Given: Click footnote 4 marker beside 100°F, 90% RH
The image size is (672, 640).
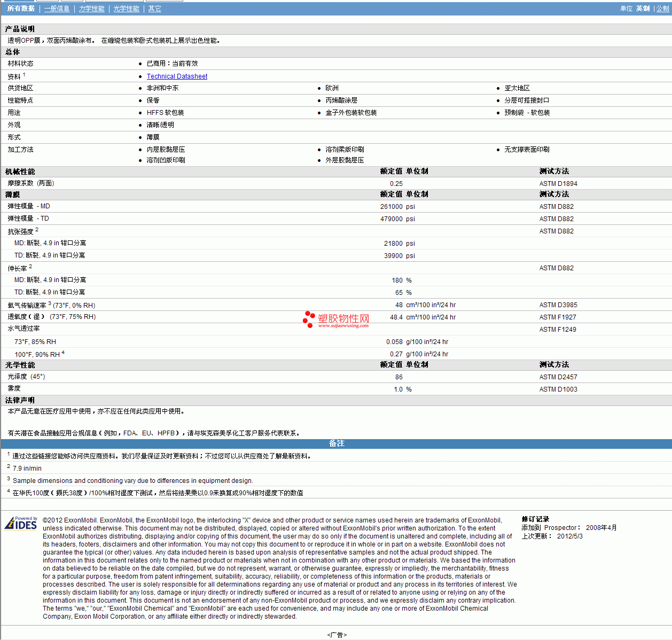Looking at the screenshot, I should pyautogui.click(x=63, y=353).
